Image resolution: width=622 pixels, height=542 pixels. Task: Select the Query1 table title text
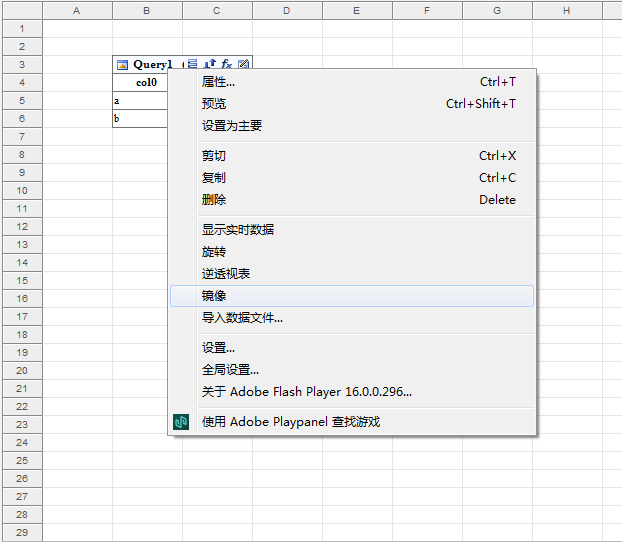(153, 64)
